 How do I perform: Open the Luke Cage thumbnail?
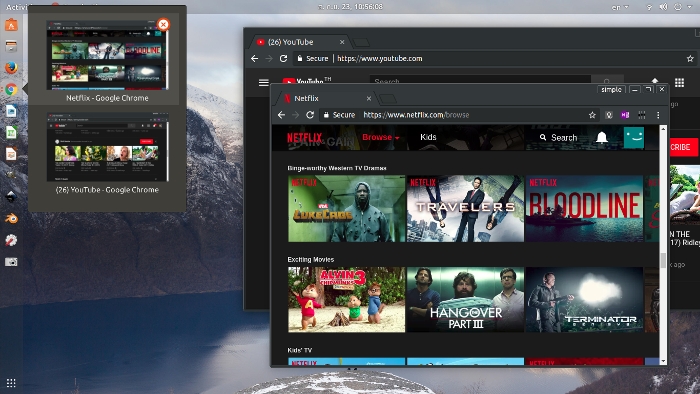(346, 208)
